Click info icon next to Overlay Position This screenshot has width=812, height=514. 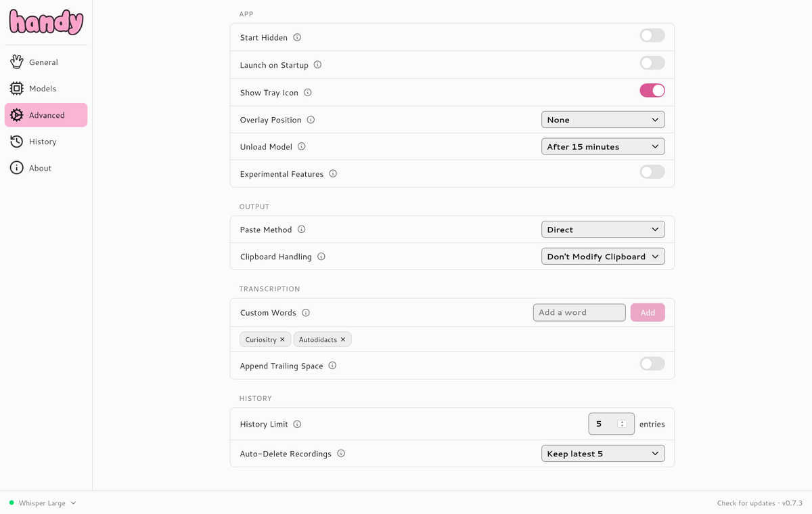[x=311, y=120]
